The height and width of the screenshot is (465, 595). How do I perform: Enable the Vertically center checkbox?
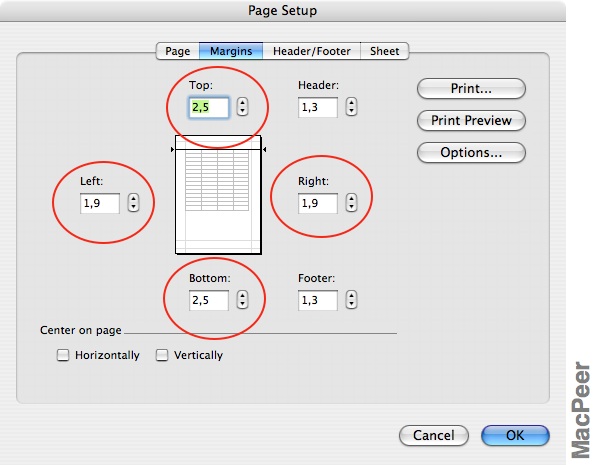(162, 355)
